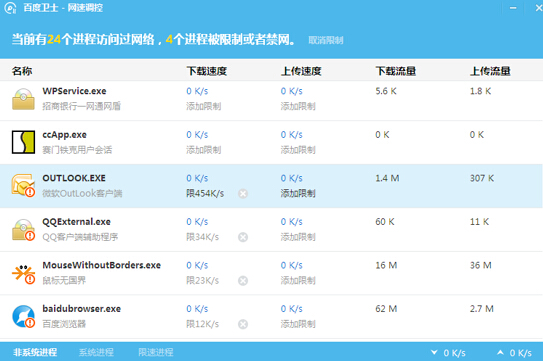
Task: Click the QQExternal.exe process icon
Action: coord(23,229)
